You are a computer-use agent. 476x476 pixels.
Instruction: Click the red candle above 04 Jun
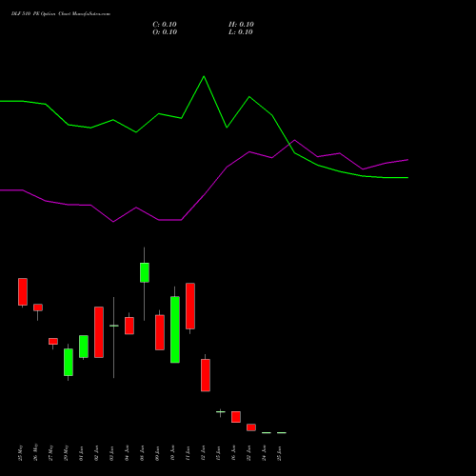click(x=129, y=326)
